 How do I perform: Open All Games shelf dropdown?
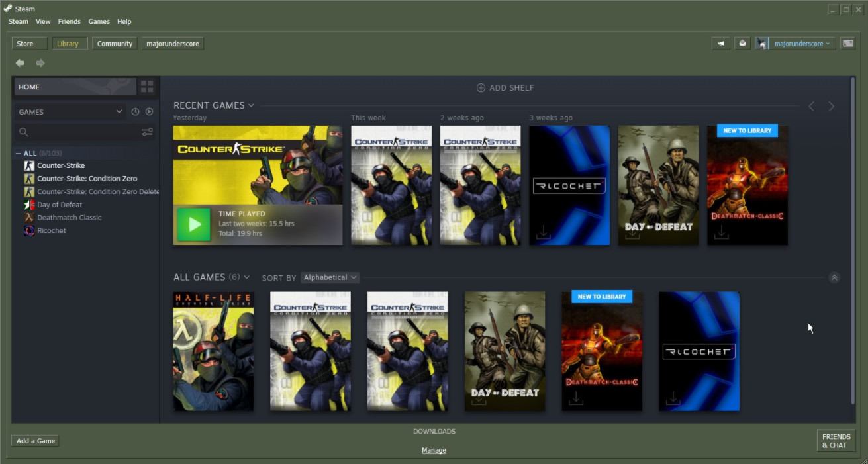(x=247, y=277)
